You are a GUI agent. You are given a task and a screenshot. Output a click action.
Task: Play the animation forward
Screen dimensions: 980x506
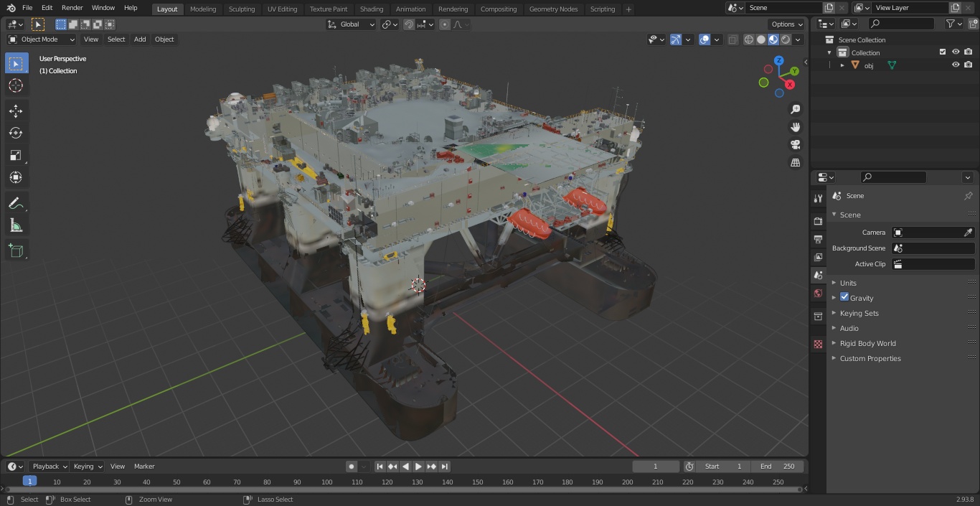[x=418, y=467]
